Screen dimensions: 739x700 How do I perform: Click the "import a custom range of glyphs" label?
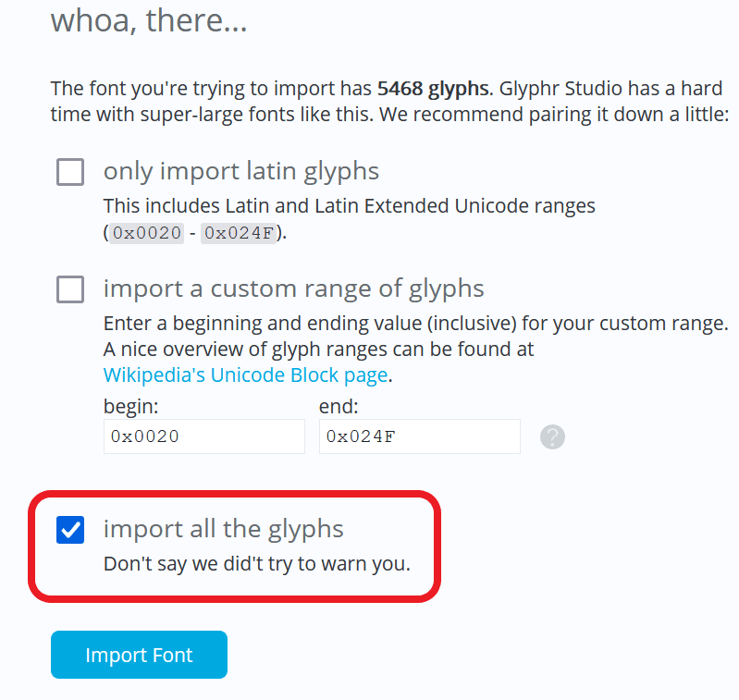coord(293,289)
